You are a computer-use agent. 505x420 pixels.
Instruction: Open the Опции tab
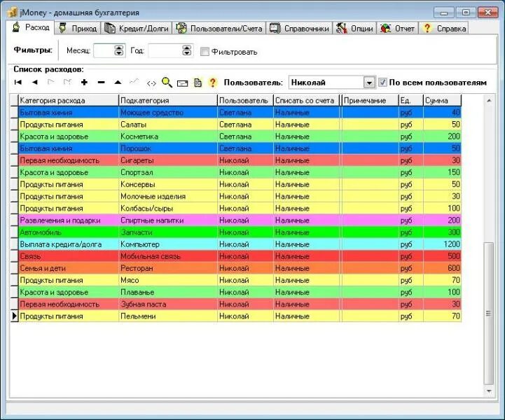point(354,28)
